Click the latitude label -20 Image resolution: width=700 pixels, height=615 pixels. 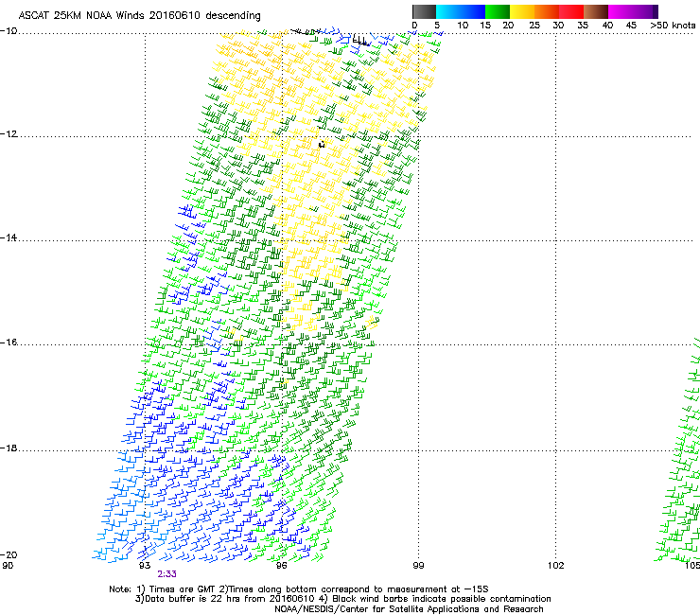coord(9,554)
